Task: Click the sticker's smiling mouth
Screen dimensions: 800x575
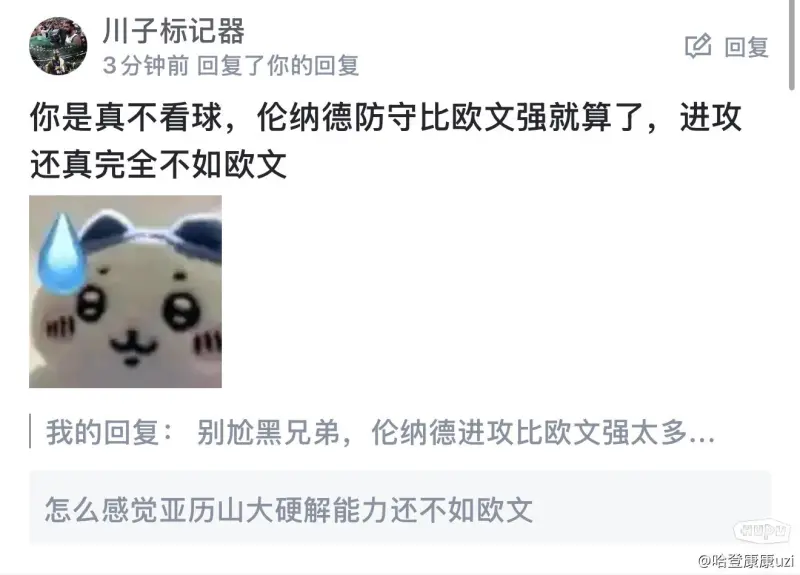Action: (x=135, y=346)
